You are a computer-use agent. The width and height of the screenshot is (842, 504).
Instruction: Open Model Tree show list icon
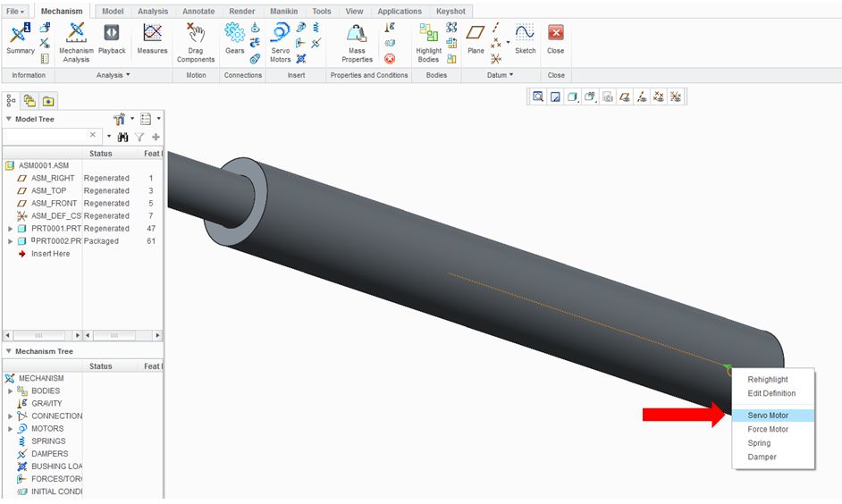coord(146,119)
